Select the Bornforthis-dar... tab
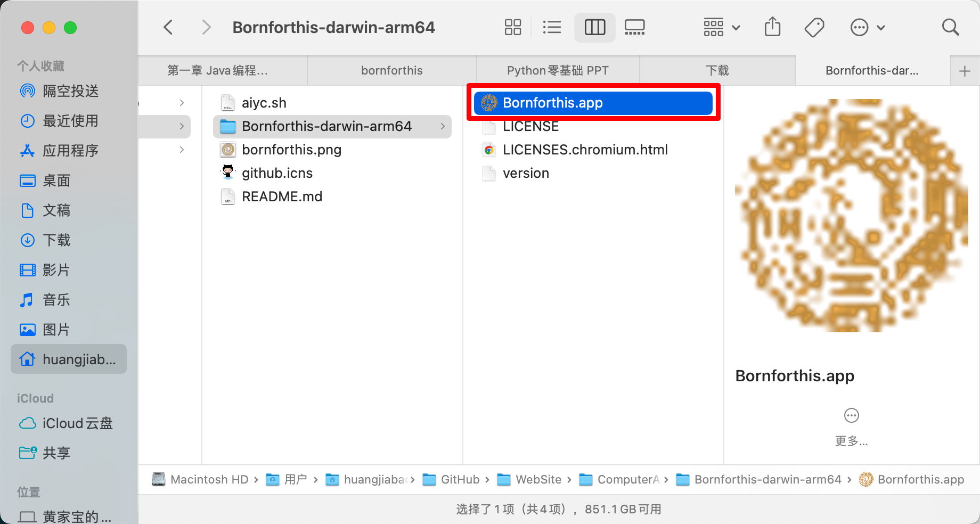The width and height of the screenshot is (980, 524). pyautogui.click(x=872, y=71)
